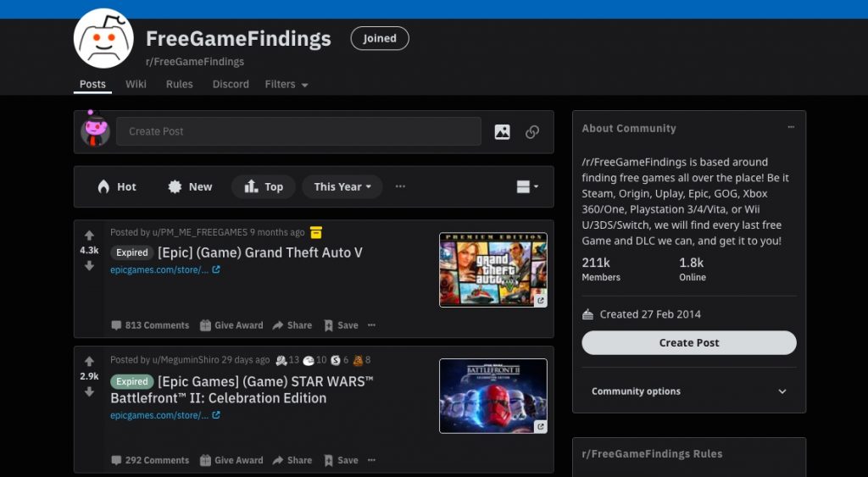Share the Grand Theft Auto V post
The width and height of the screenshot is (868, 477).
click(292, 325)
